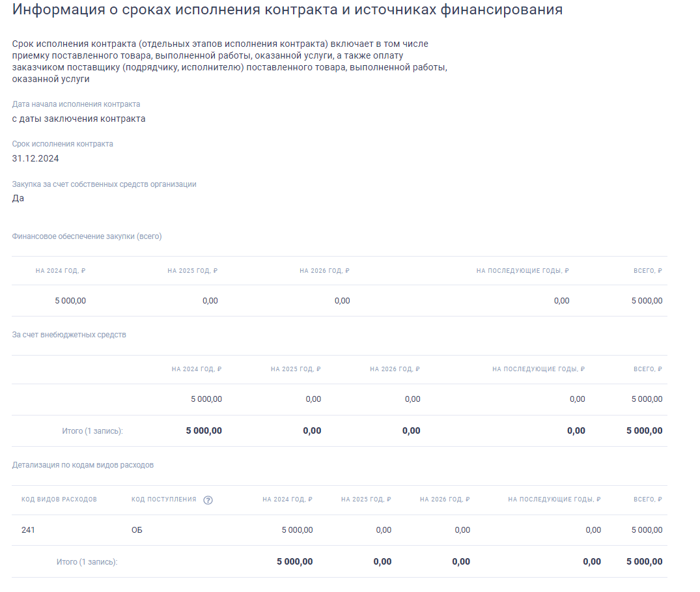
Task: Click the help icon beside Код поступления
Action: [x=208, y=500]
